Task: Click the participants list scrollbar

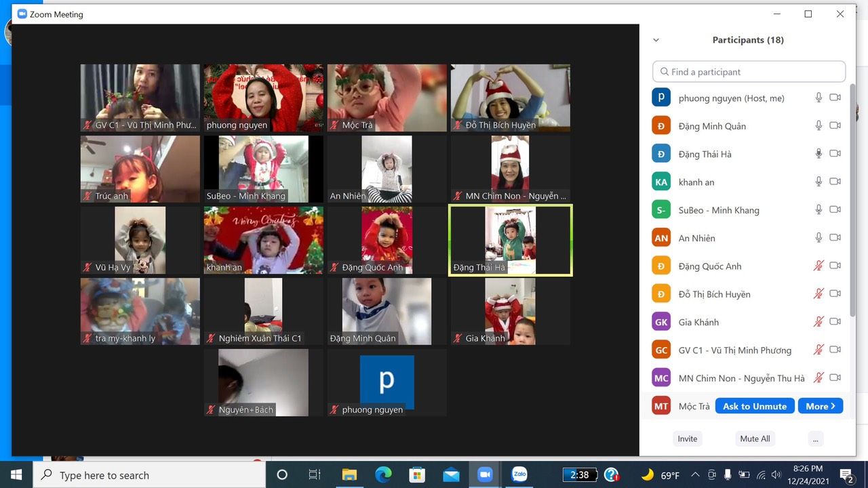Action: pos(852,203)
